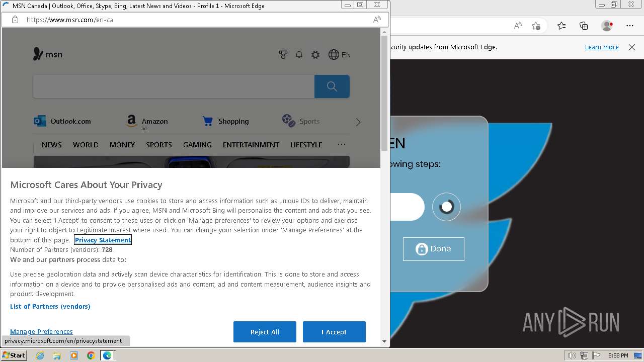Toggle Read aloud icon in MSN window
The width and height of the screenshot is (644, 362).
(x=377, y=20)
